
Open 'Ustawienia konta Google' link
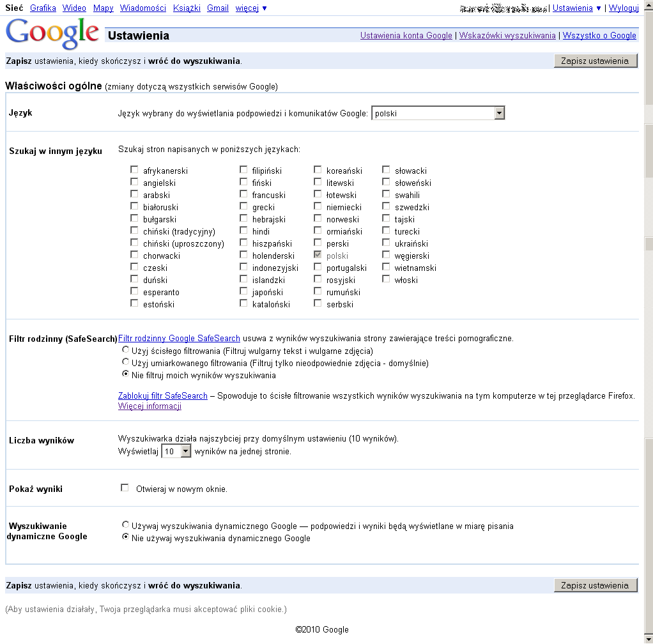tap(406, 35)
